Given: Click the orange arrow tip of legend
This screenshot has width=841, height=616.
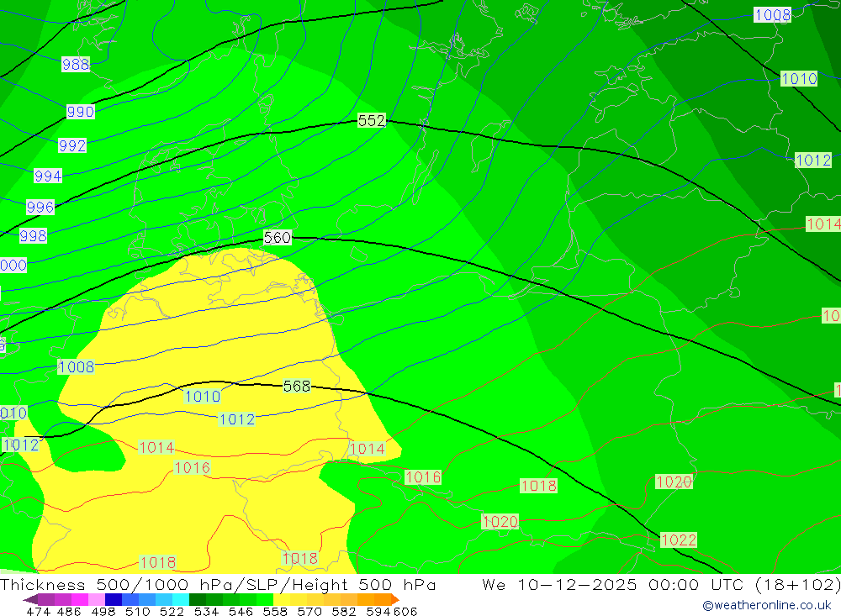Looking at the screenshot, I should (x=395, y=599).
